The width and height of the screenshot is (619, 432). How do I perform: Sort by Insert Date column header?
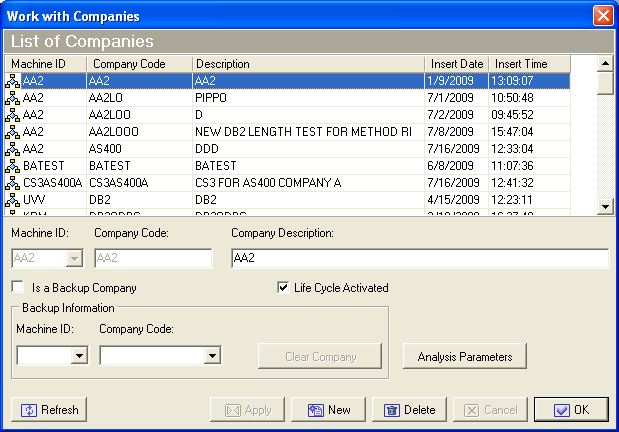[457, 64]
